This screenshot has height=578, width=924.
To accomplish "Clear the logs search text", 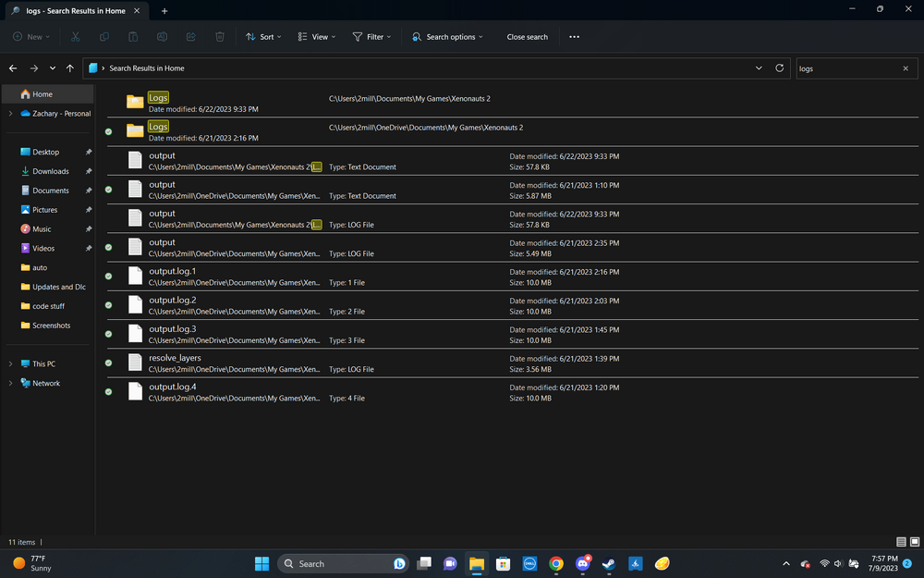I will click(x=906, y=68).
